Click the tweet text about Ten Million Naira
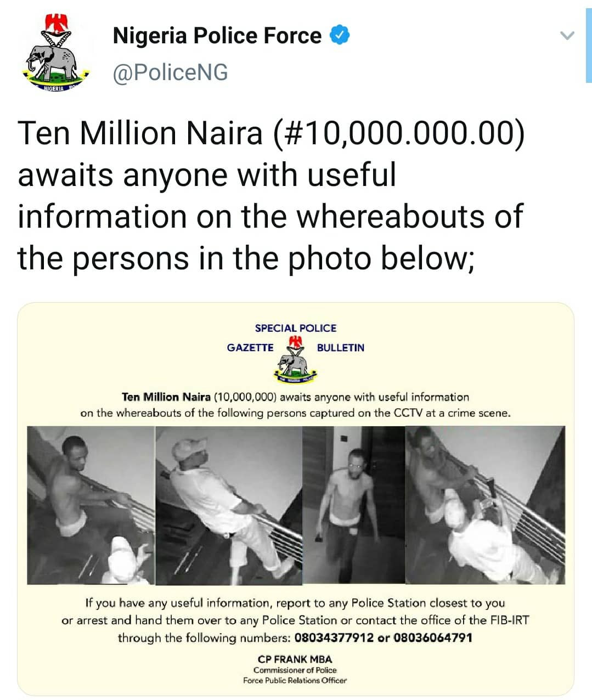The image size is (592, 700). point(271,195)
